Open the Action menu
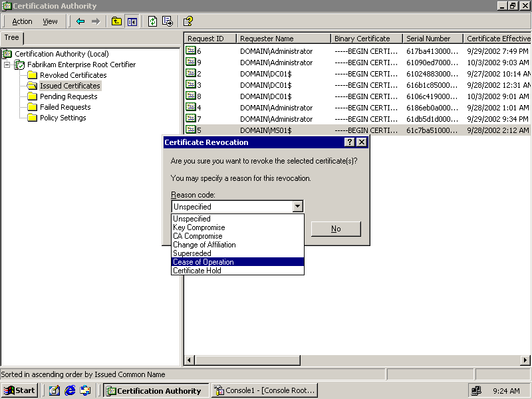Viewport: 532px width, 399px height. click(x=22, y=21)
